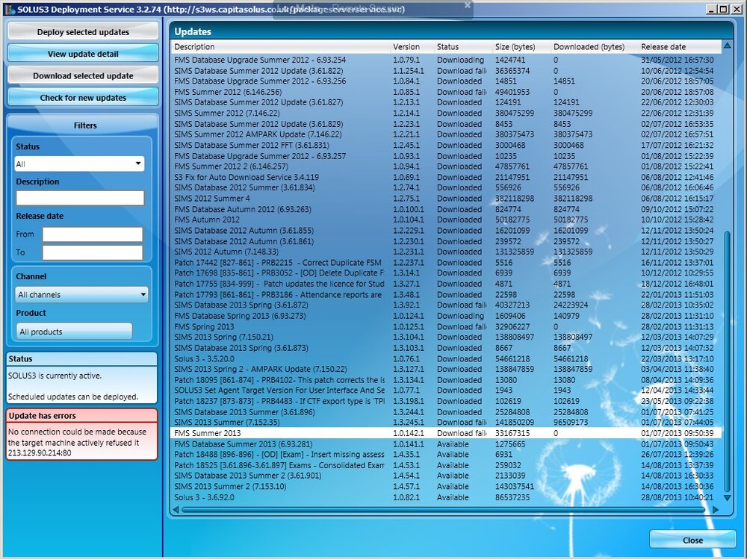Select row Solus 3 - 3.6.92.0
The width and height of the screenshot is (747, 560).
pyautogui.click(x=446, y=497)
